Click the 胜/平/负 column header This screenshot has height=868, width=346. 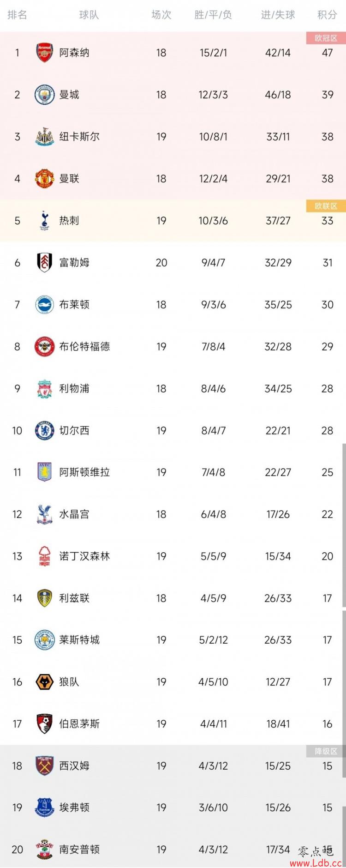[213, 15]
